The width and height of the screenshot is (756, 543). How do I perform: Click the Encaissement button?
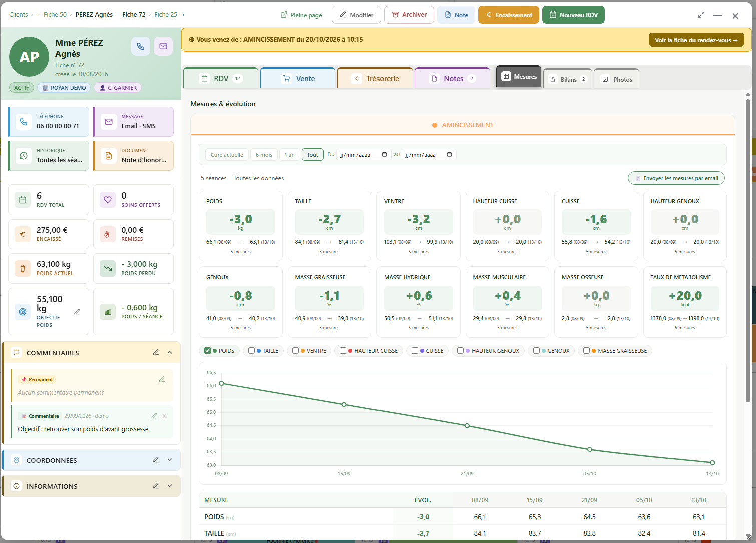coord(509,15)
